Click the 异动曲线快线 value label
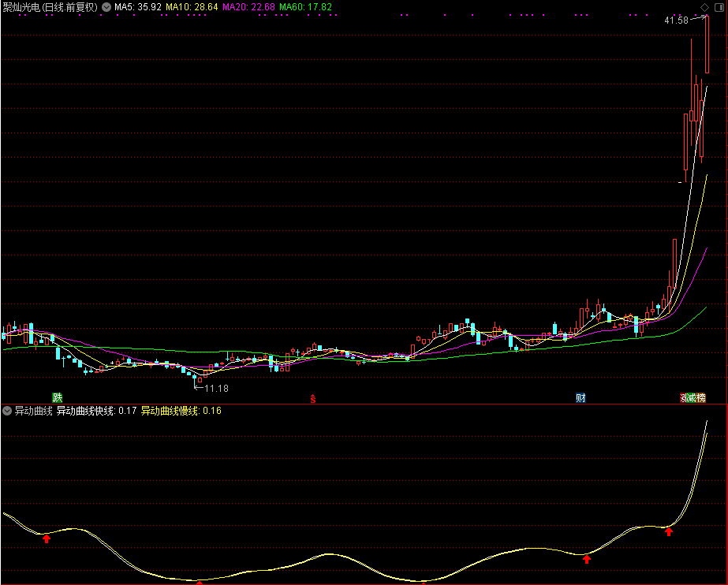 pyautogui.click(x=96, y=411)
